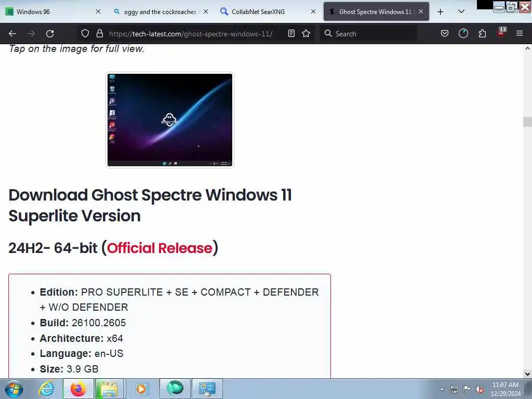532x399 pixels.
Task: Open the uBlock extension badge icon
Action: pyautogui.click(x=501, y=33)
